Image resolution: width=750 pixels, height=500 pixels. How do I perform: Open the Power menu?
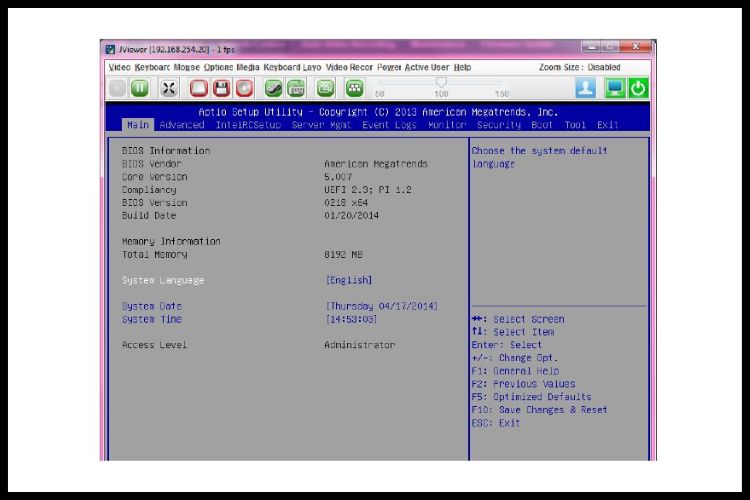[x=389, y=67]
